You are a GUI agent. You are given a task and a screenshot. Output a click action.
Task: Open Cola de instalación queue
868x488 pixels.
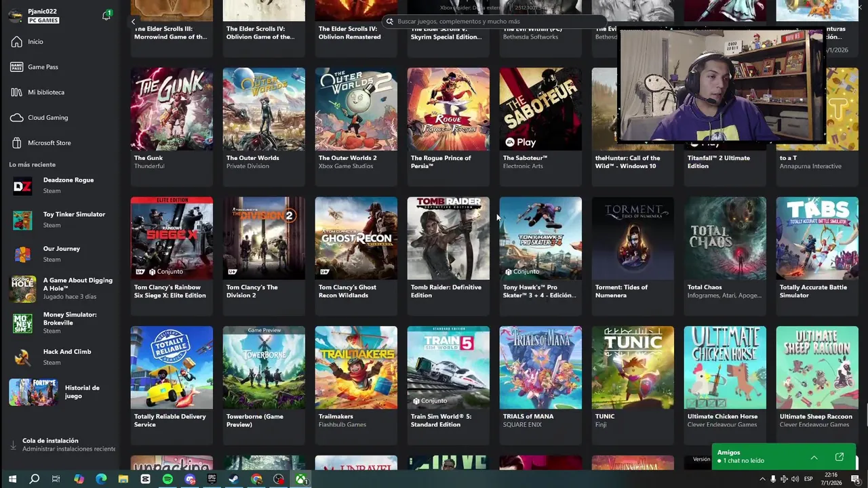click(61, 445)
